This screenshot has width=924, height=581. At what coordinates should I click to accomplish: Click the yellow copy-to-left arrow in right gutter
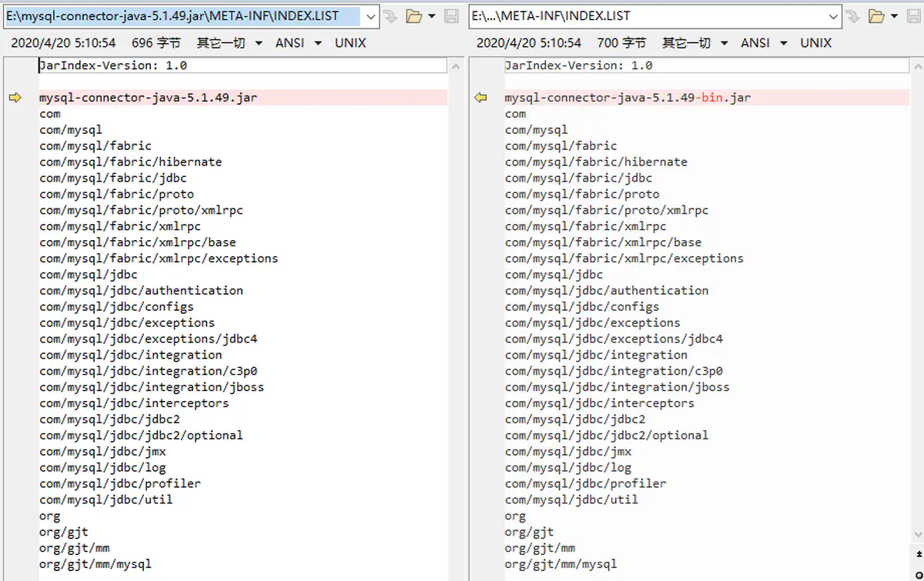coord(481,98)
